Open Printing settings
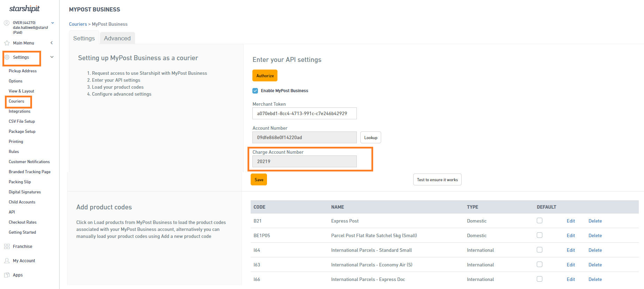644x289 pixels. [16, 142]
